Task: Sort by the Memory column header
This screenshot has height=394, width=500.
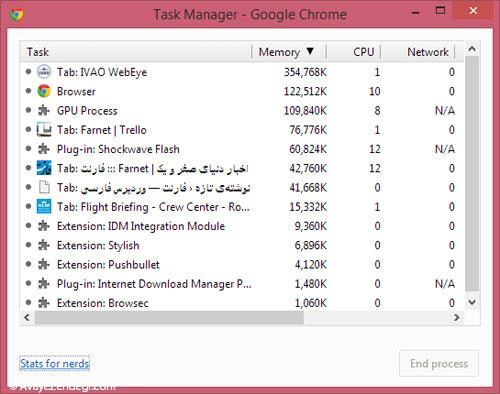Action: click(x=289, y=52)
